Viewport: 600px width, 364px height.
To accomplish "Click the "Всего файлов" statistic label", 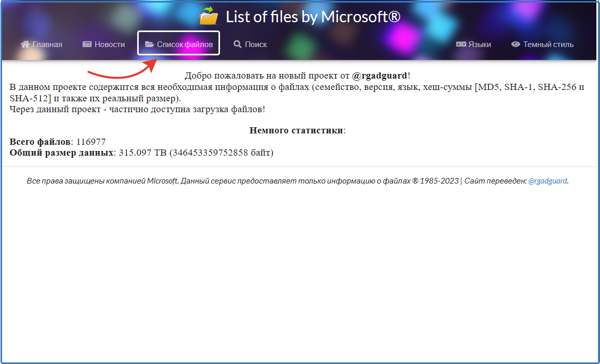I will (x=40, y=142).
